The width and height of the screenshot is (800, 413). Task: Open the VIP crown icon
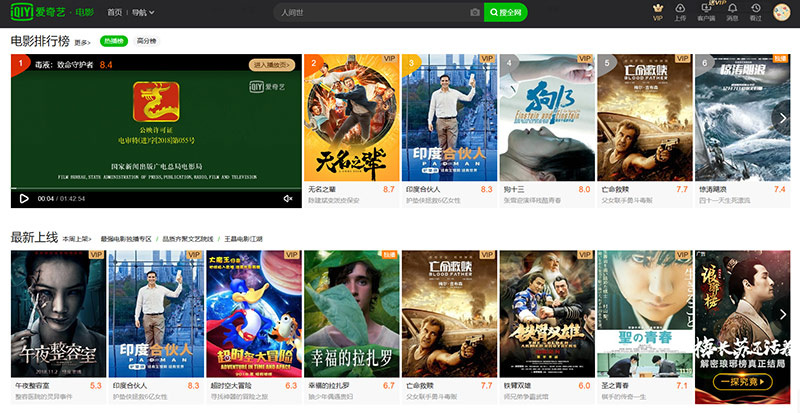pyautogui.click(x=658, y=12)
